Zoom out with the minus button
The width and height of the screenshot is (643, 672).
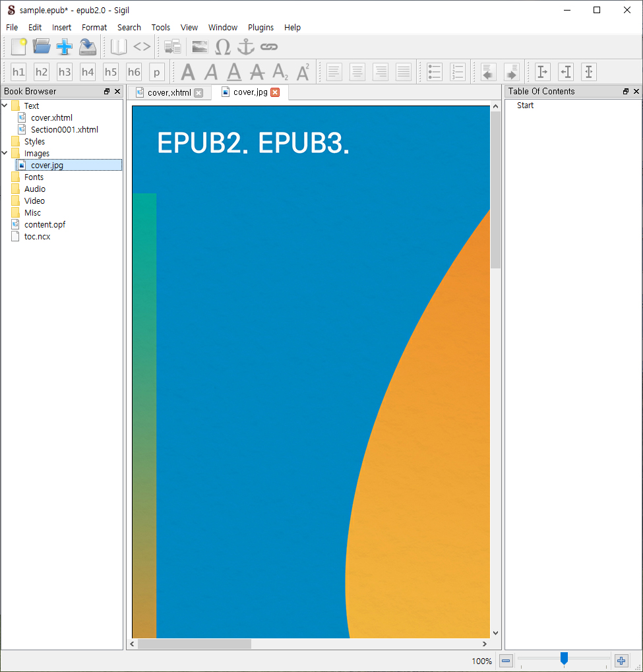(506, 660)
